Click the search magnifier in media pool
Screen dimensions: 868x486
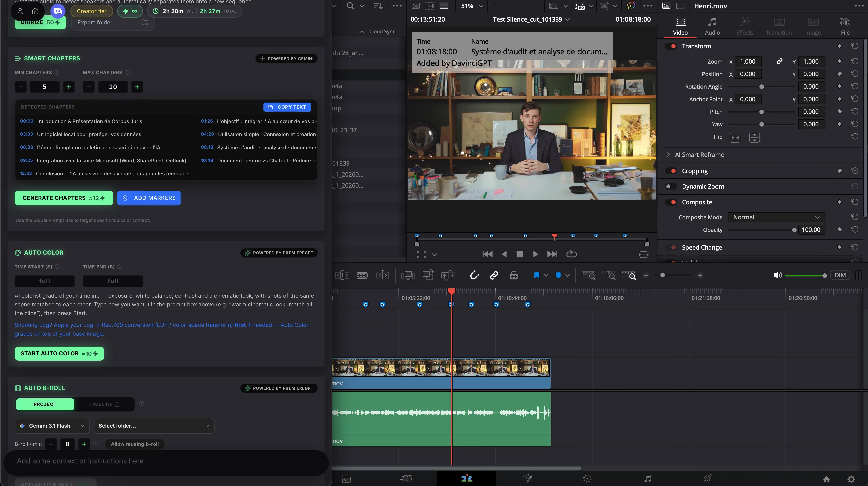point(350,6)
